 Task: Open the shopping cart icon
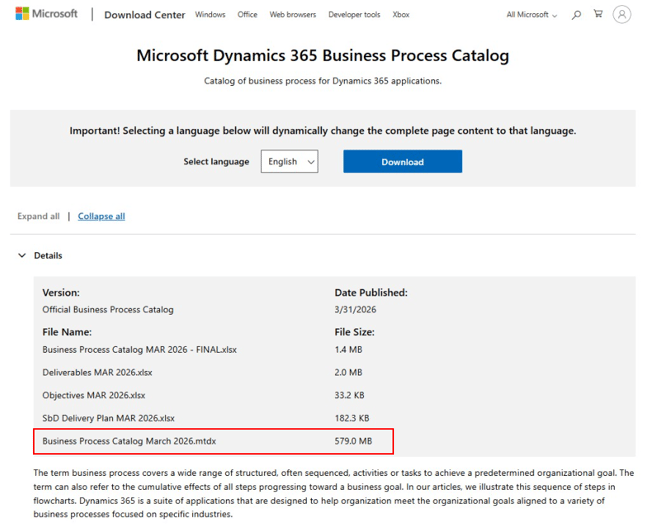pos(598,15)
